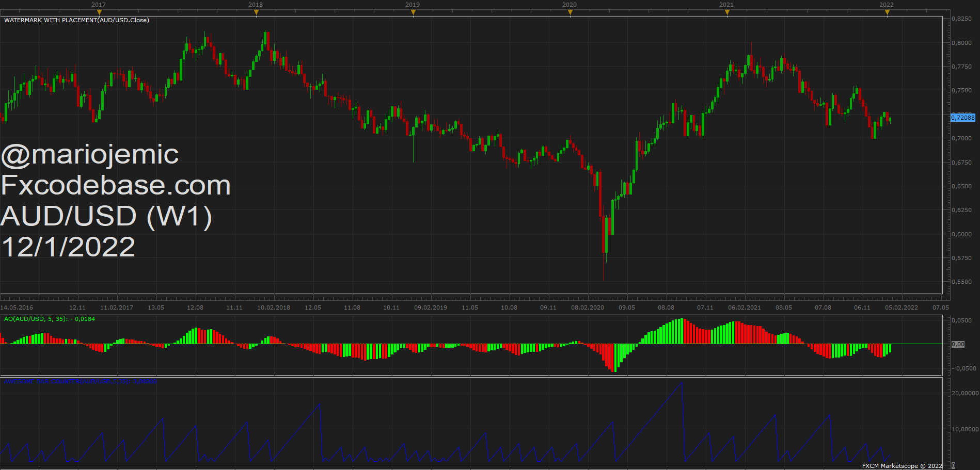Click the 11.02.2017 date label
Image resolution: width=980 pixels, height=470 pixels.
point(117,307)
